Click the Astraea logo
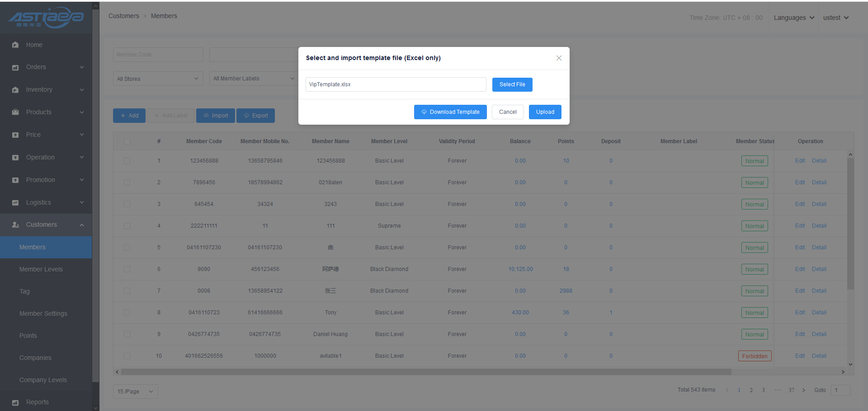The width and height of the screenshot is (868, 411). [x=46, y=18]
